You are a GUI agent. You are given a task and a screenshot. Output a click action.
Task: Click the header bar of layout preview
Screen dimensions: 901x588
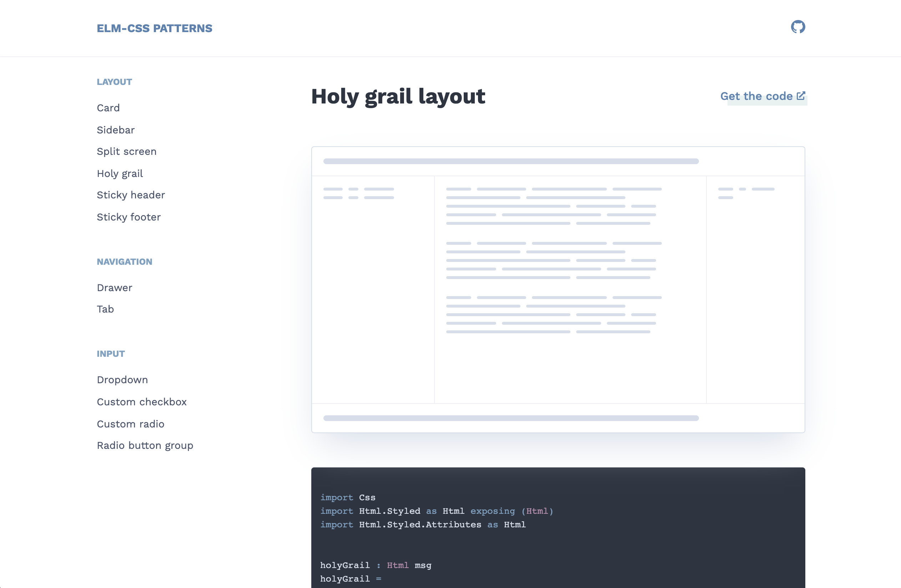pos(558,161)
